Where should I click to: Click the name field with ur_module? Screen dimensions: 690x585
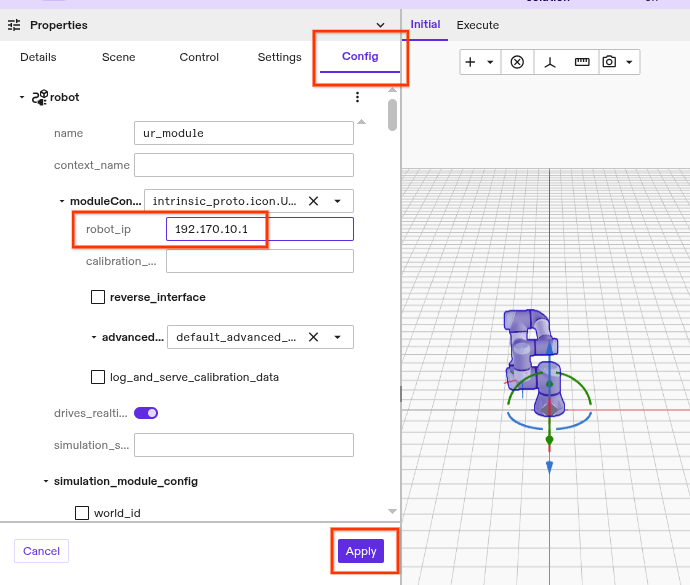click(x=244, y=133)
